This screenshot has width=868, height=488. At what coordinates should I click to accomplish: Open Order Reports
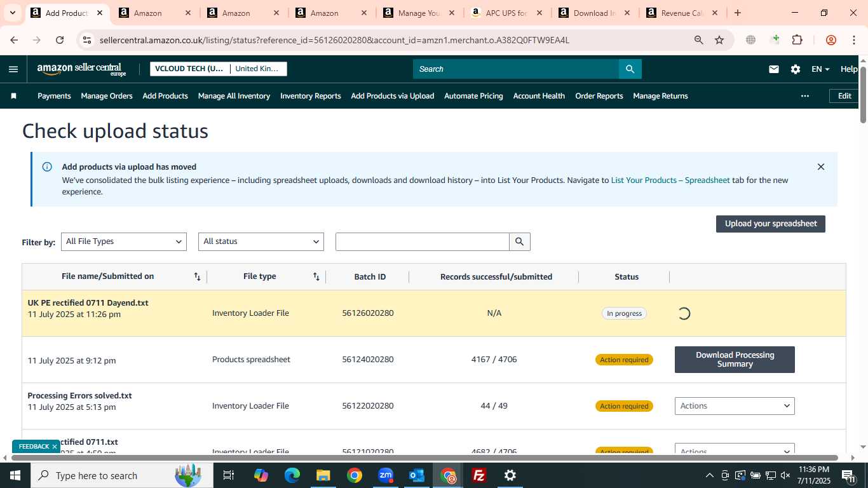coord(599,96)
